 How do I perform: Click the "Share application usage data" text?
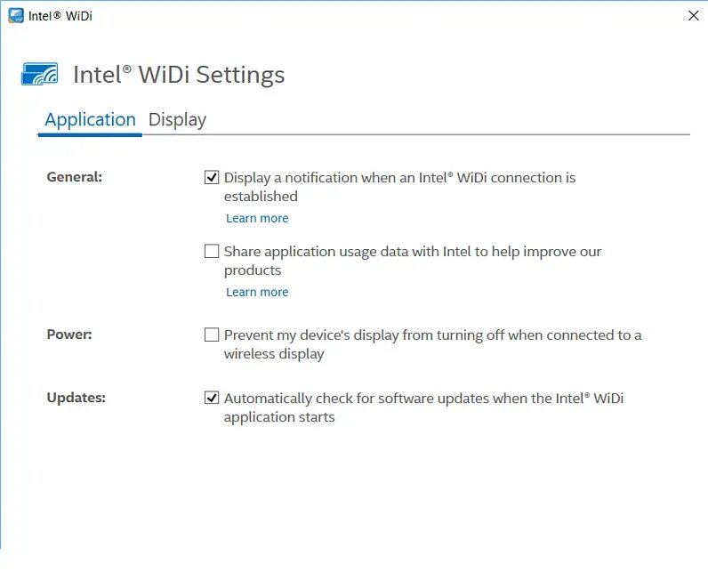coord(413,253)
